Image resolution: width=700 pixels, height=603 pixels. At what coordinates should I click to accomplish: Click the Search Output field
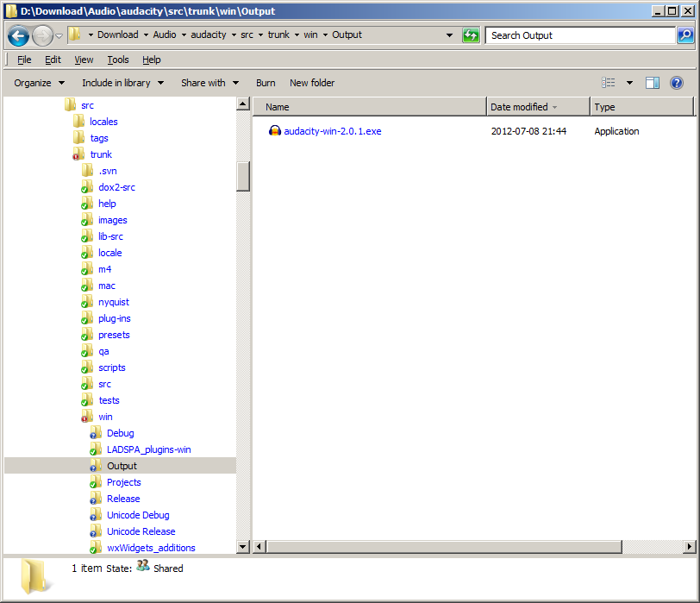[x=580, y=35]
